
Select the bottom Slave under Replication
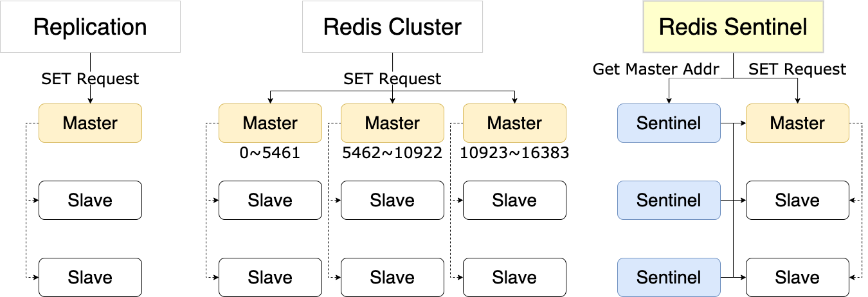pyautogui.click(x=90, y=277)
